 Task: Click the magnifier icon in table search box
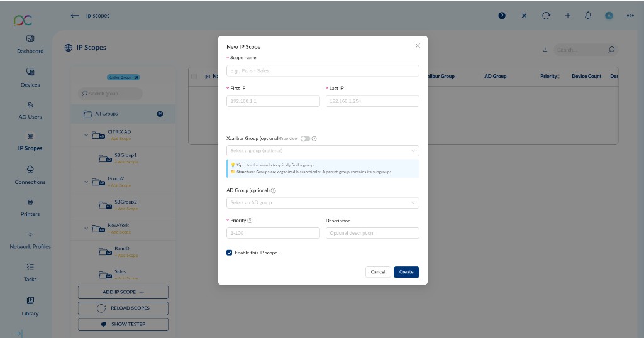[611, 50]
